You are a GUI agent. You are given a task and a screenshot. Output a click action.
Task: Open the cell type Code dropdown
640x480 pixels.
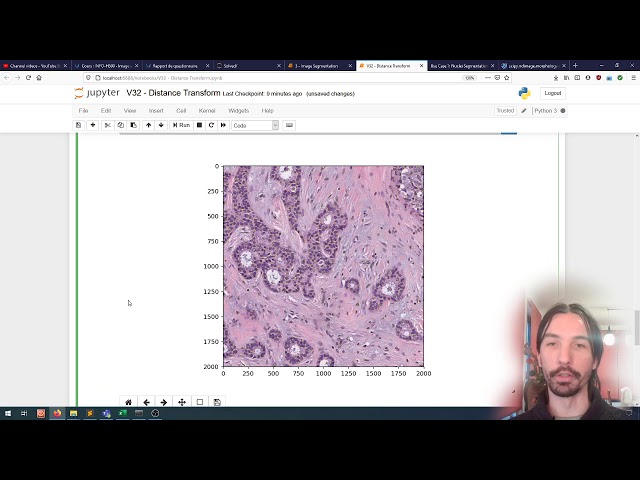coord(255,125)
